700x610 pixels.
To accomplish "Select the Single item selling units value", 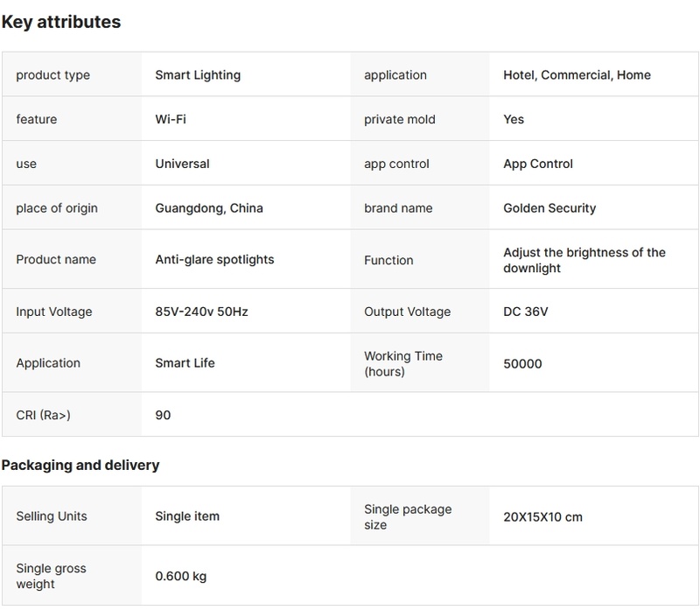I will pos(187,516).
